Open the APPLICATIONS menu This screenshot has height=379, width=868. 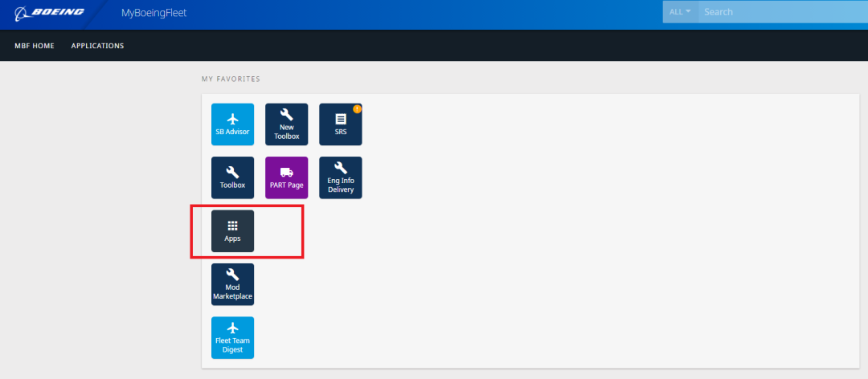[97, 46]
